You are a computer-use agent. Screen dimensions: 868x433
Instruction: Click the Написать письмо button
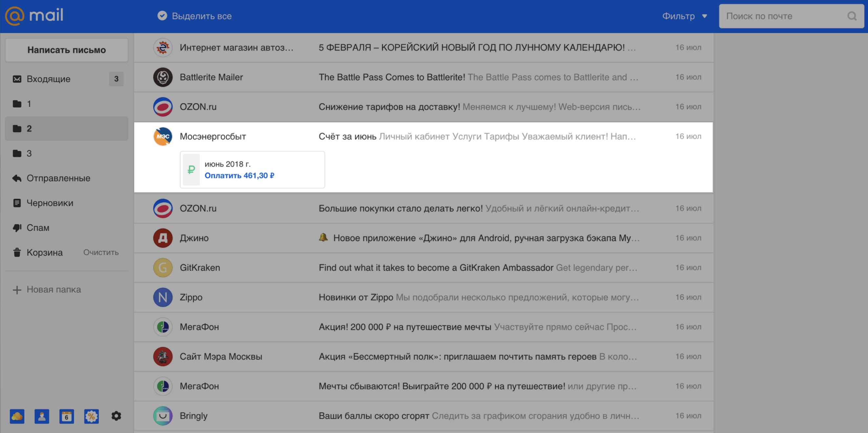67,50
